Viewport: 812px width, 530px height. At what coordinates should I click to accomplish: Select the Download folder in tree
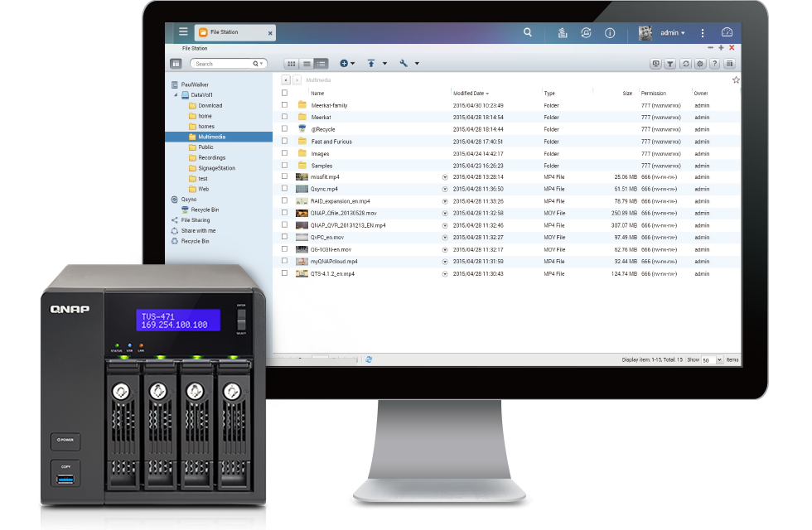coord(210,105)
